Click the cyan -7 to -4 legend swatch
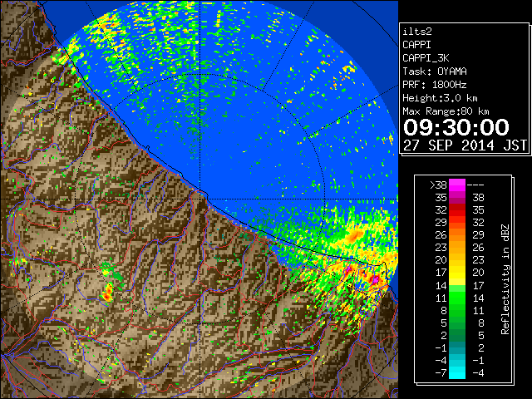The image size is (532, 399). (457, 372)
